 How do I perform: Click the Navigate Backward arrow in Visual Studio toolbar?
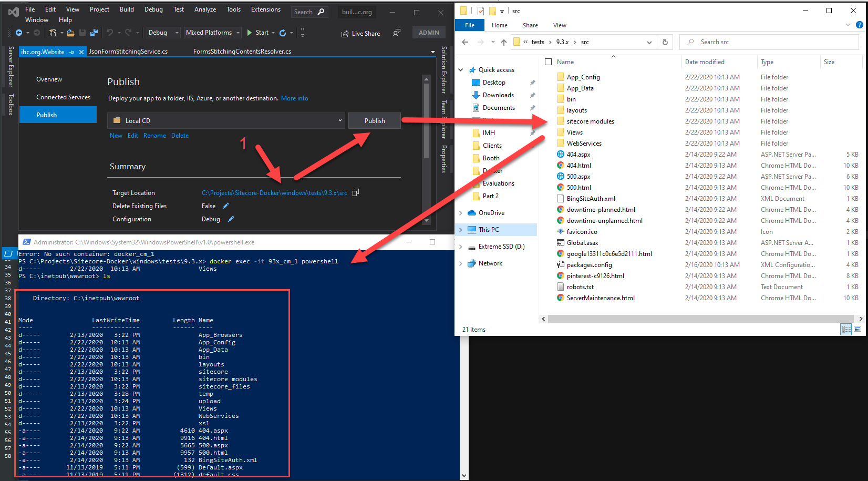pos(19,33)
